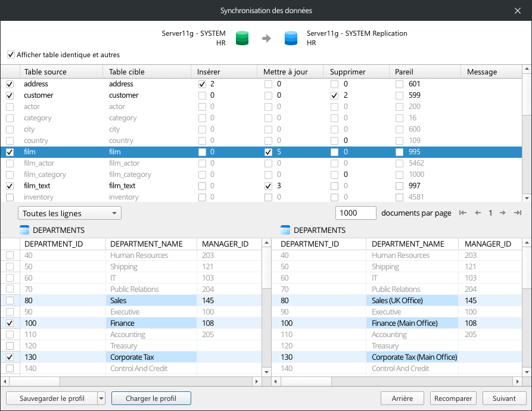Image resolution: width=532 pixels, height=411 pixels.
Task: Click the Table cible column header
Action: coord(147,71)
